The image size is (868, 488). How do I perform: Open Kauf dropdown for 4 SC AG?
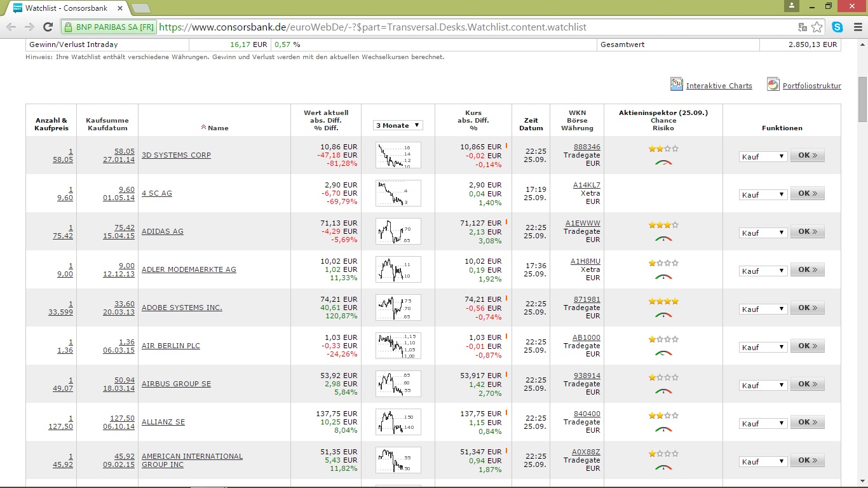click(763, 194)
